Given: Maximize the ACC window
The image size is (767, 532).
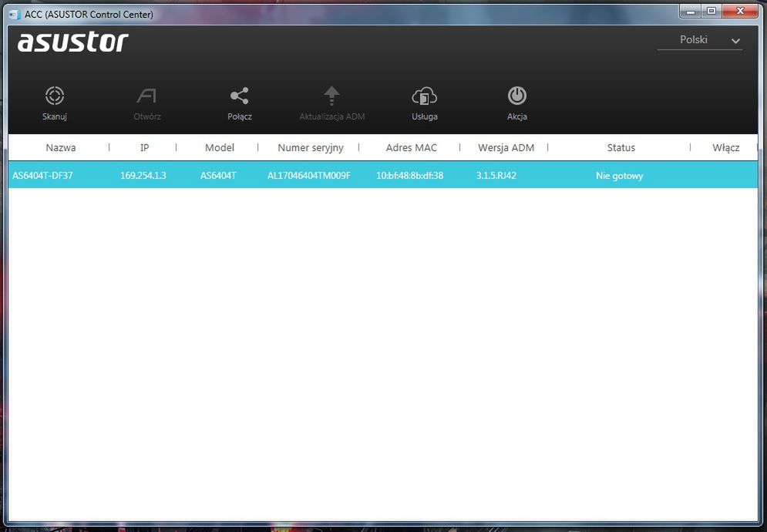Looking at the screenshot, I should coord(711,11).
